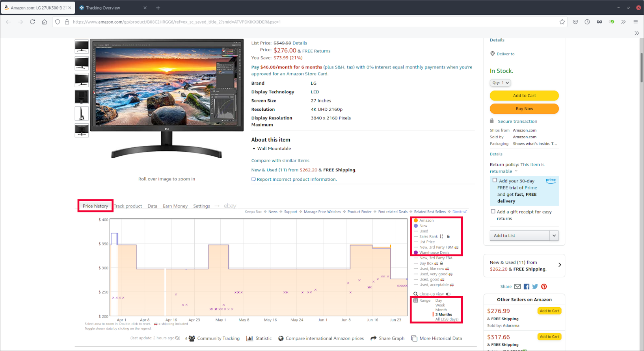Share product via email icon
The image size is (644, 351).
point(517,286)
